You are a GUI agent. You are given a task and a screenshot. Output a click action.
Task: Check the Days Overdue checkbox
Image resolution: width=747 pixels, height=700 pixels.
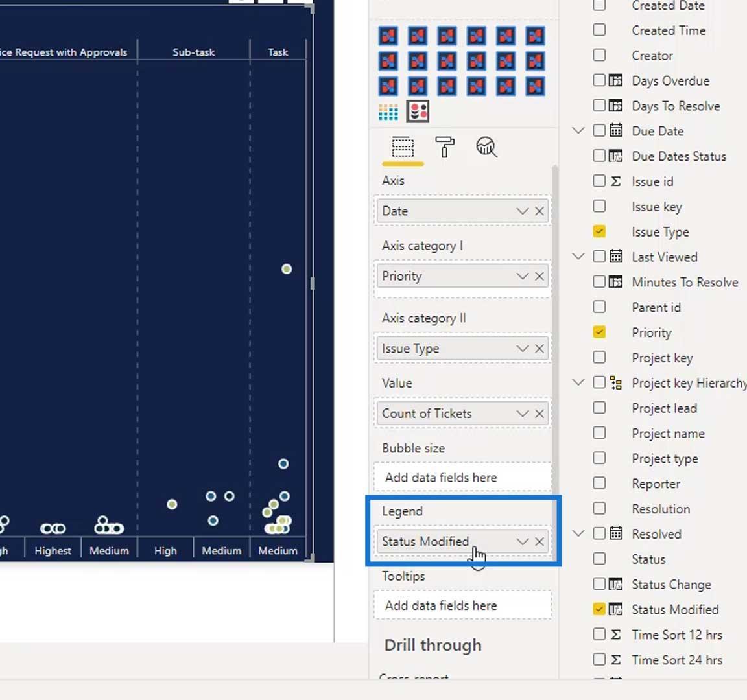tap(599, 80)
